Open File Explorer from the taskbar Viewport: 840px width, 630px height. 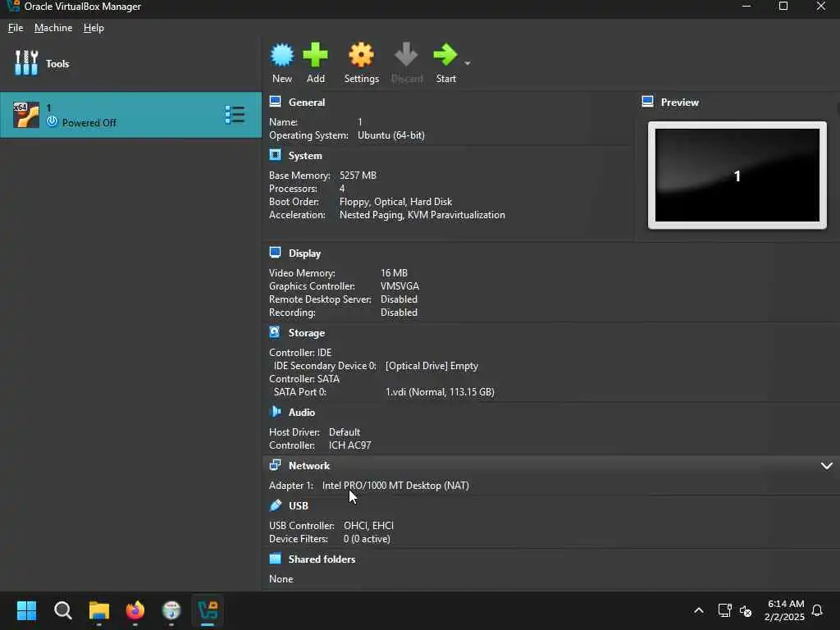[x=99, y=610]
